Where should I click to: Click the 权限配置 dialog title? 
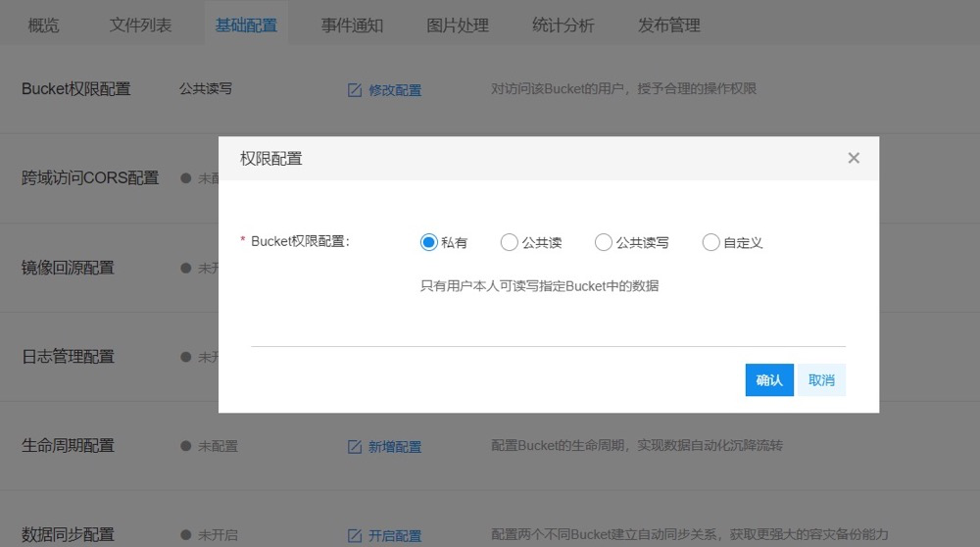point(270,158)
